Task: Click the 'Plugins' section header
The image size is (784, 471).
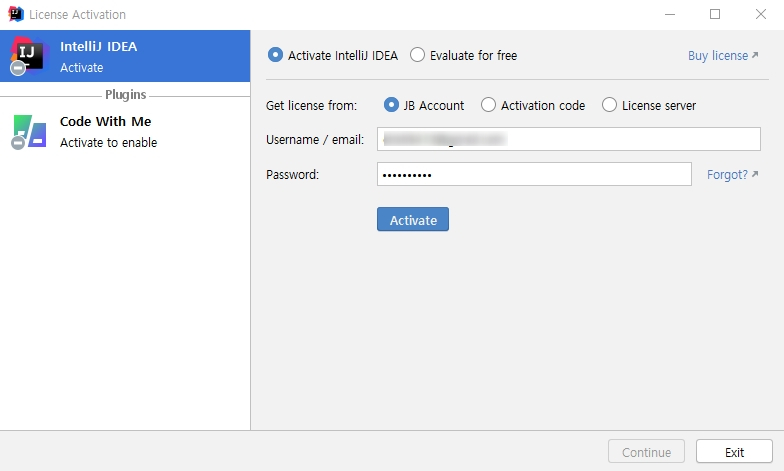Action: 126,94
